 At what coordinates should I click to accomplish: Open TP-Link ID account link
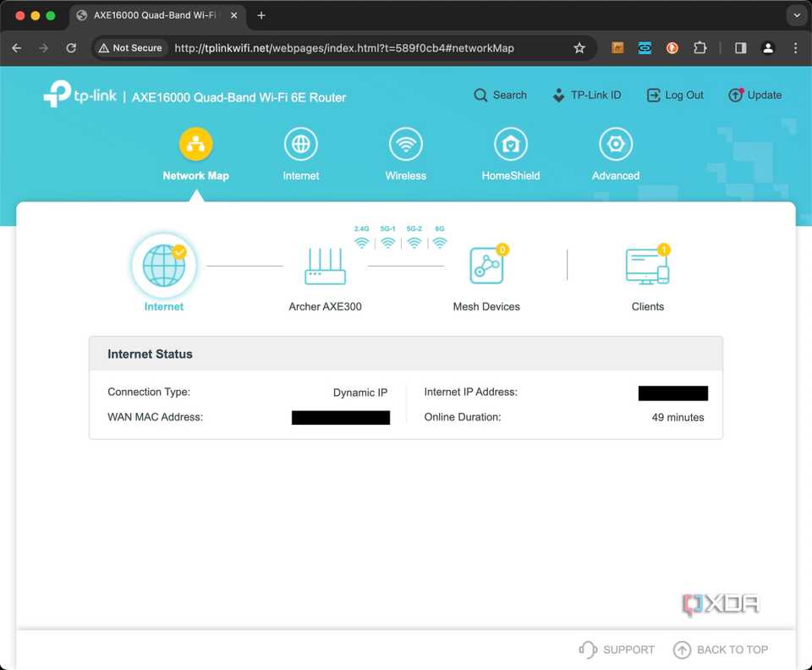pos(587,96)
